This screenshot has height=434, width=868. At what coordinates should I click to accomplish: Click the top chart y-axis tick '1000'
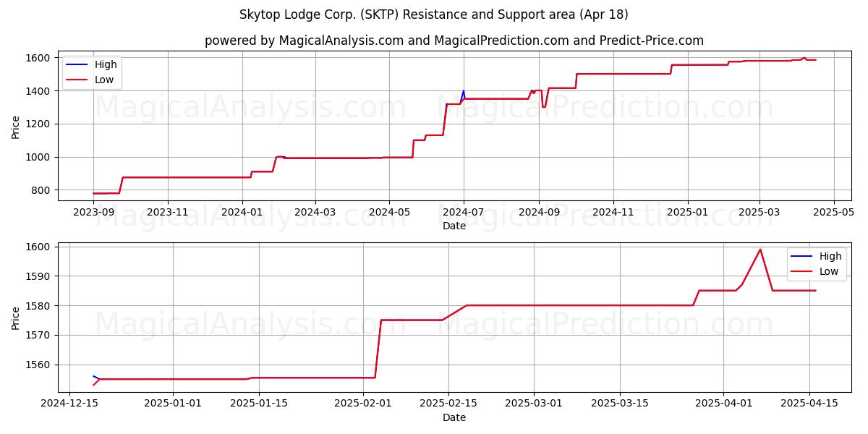point(38,157)
